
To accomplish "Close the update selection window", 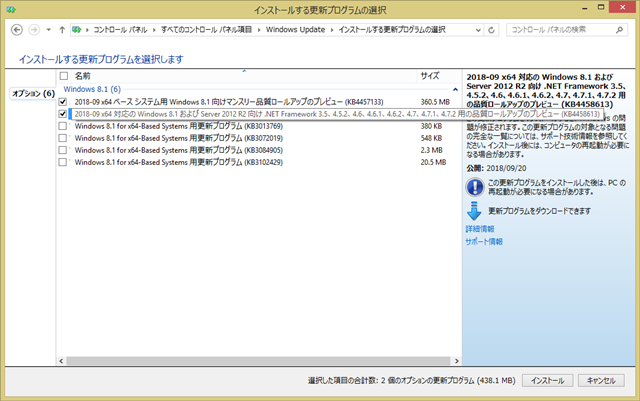I will pyautogui.click(x=622, y=7).
